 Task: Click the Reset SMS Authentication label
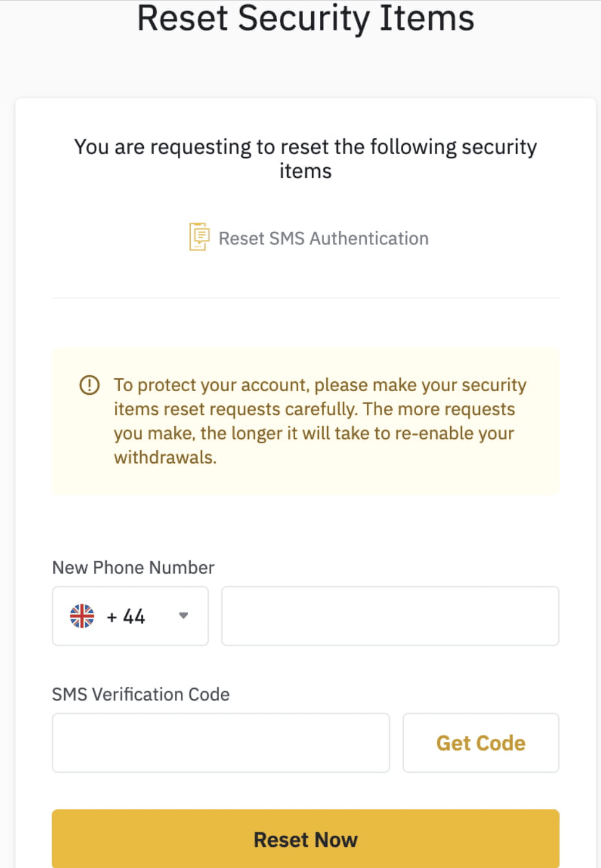323,238
